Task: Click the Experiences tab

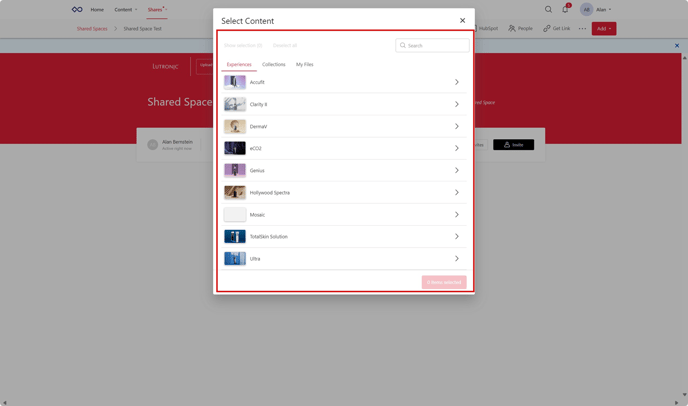Action: click(x=239, y=64)
